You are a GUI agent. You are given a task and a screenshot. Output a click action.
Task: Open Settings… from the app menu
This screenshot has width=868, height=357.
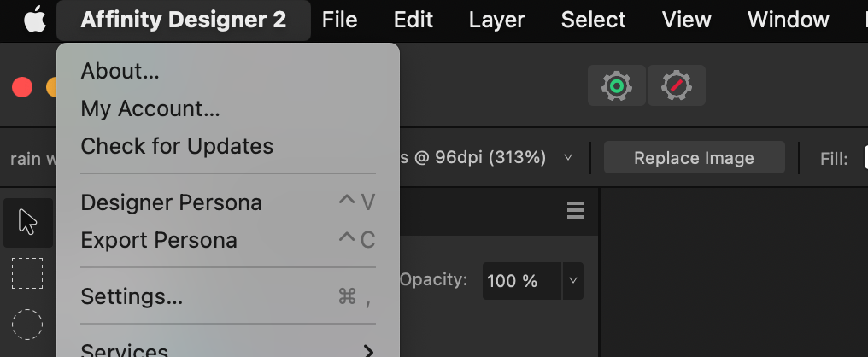tap(228, 296)
